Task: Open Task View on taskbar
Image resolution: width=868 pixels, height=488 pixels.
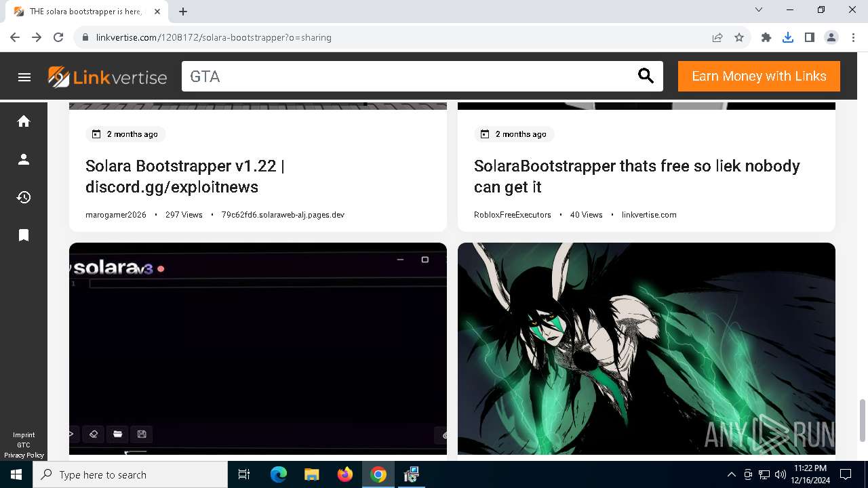Action: (244, 474)
